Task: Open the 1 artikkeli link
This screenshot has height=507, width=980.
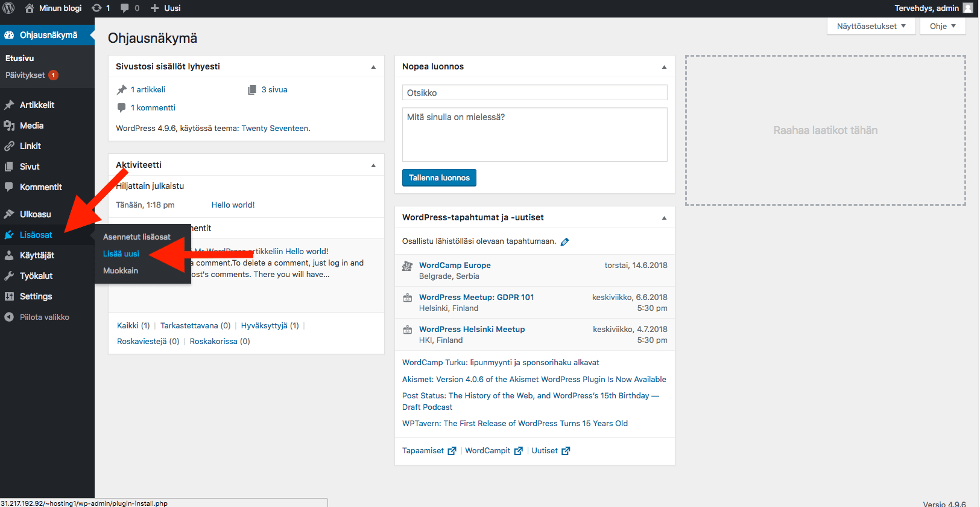Action: (148, 89)
